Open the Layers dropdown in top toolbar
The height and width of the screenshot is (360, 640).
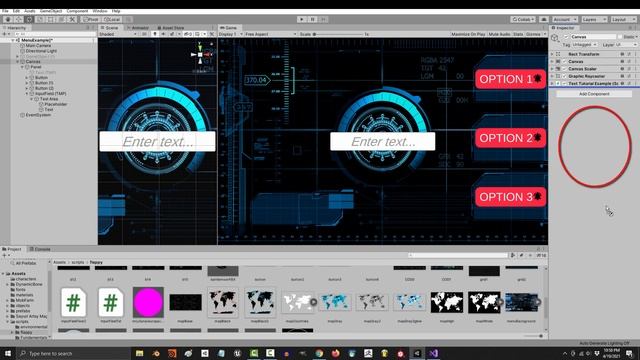(594, 19)
